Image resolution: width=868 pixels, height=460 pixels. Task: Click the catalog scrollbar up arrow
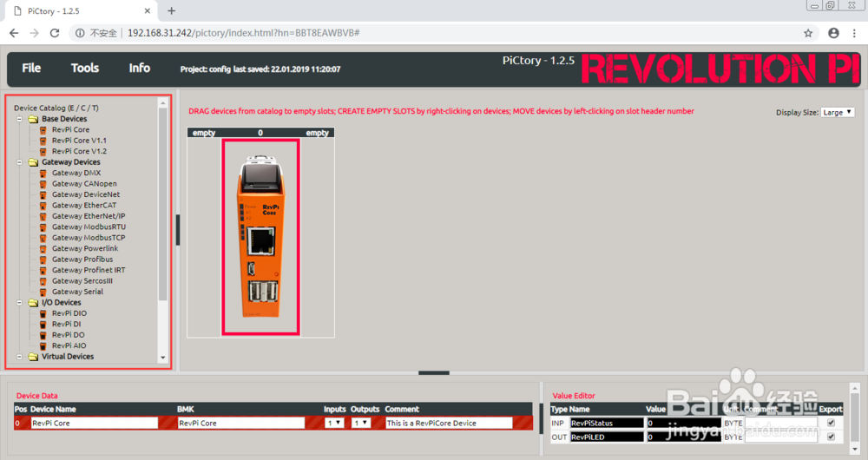(x=163, y=103)
